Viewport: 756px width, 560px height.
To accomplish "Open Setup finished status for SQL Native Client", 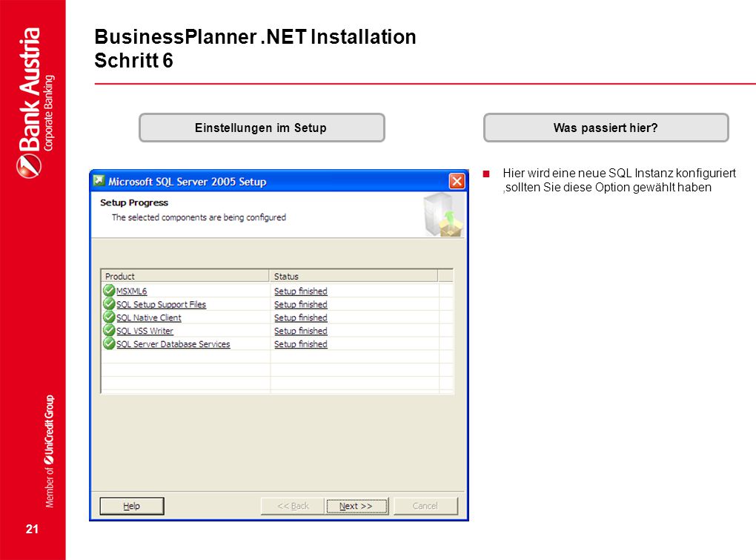I will click(x=301, y=318).
